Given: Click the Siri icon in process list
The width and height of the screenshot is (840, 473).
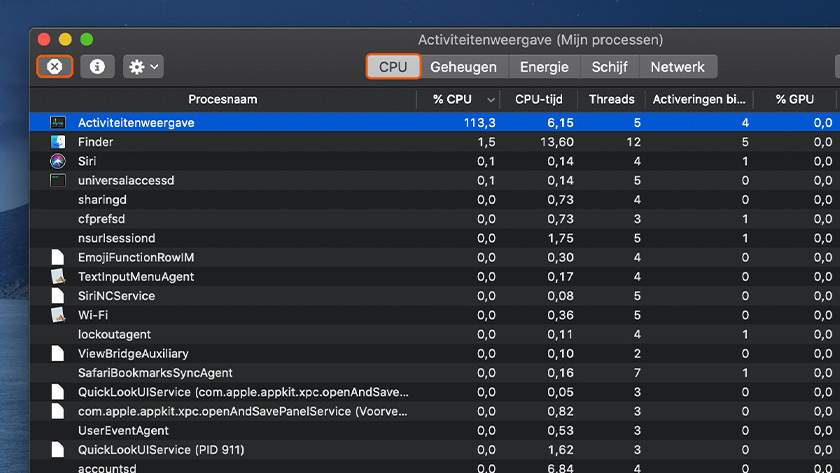Looking at the screenshot, I should pos(58,161).
